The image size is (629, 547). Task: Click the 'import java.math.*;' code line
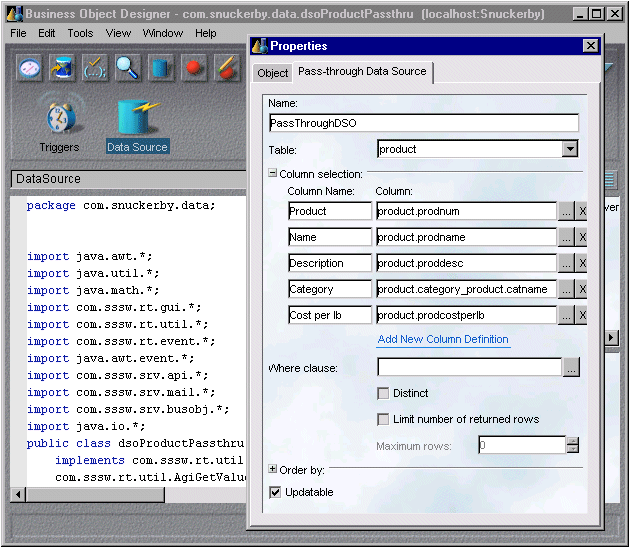click(x=93, y=290)
